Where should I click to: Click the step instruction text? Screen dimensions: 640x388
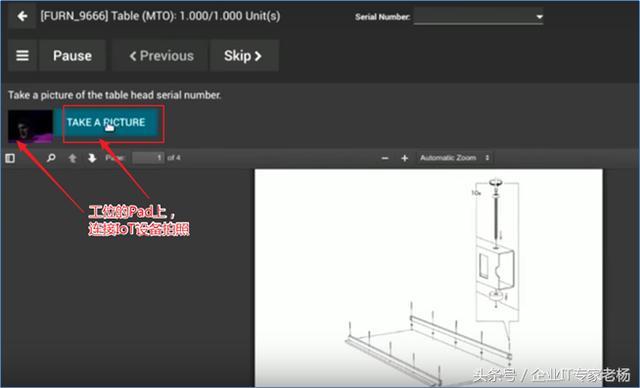click(x=115, y=95)
